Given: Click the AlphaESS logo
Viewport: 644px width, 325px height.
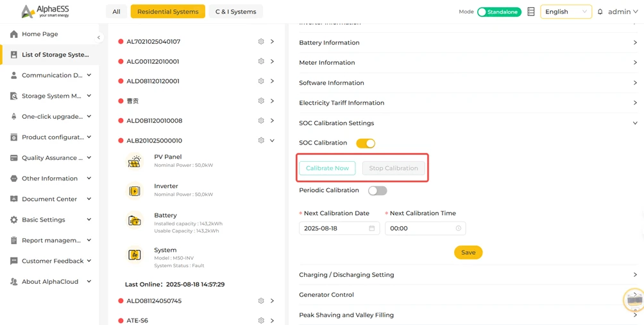Looking at the screenshot, I should [45, 11].
